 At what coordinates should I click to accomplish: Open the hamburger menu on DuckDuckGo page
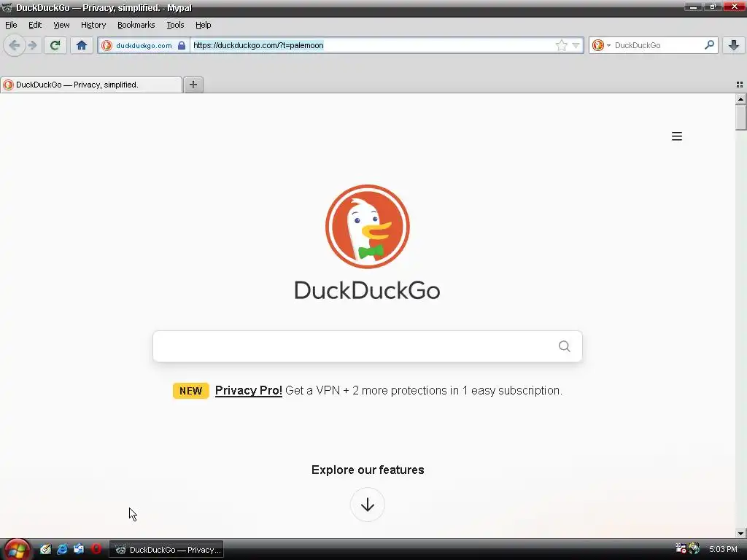click(676, 136)
